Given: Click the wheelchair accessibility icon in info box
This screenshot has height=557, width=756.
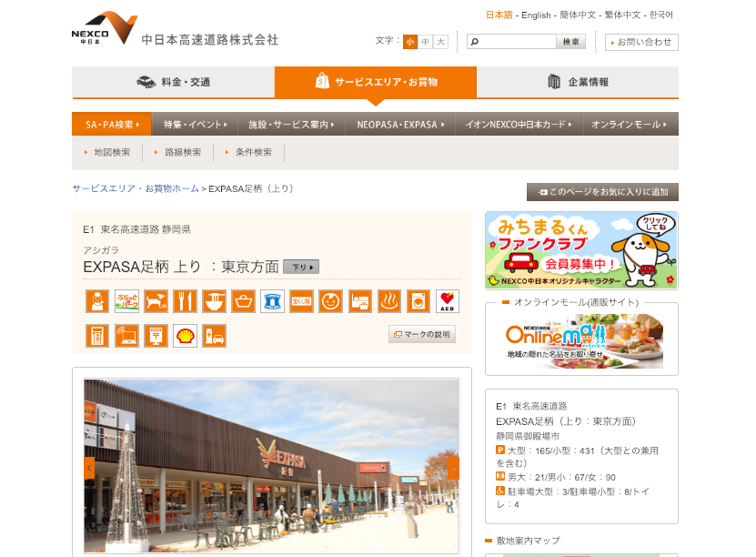Looking at the screenshot, I should [x=500, y=491].
